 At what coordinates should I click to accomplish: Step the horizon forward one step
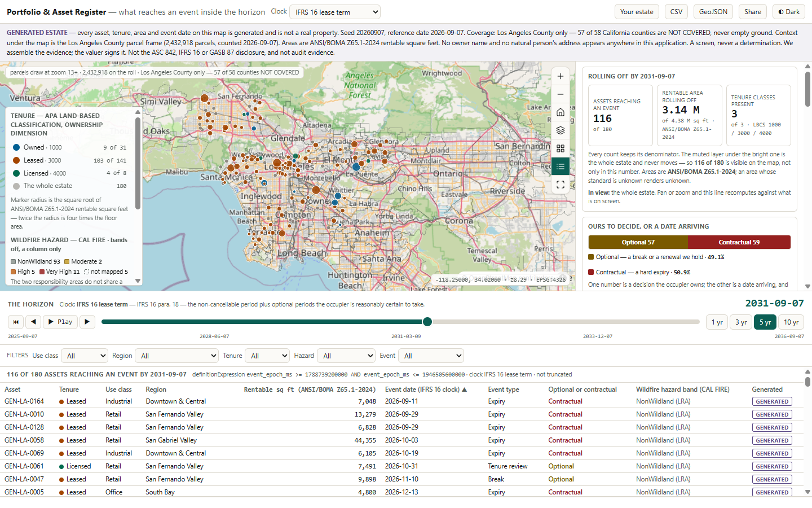click(x=87, y=322)
